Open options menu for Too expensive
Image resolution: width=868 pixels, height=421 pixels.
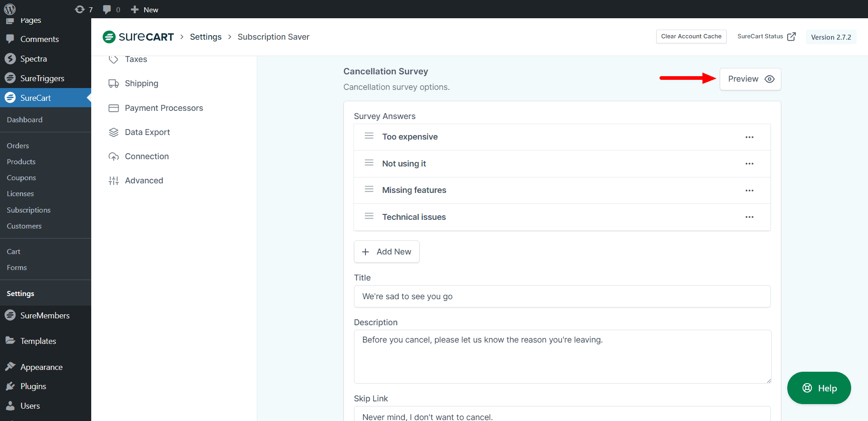tap(749, 137)
